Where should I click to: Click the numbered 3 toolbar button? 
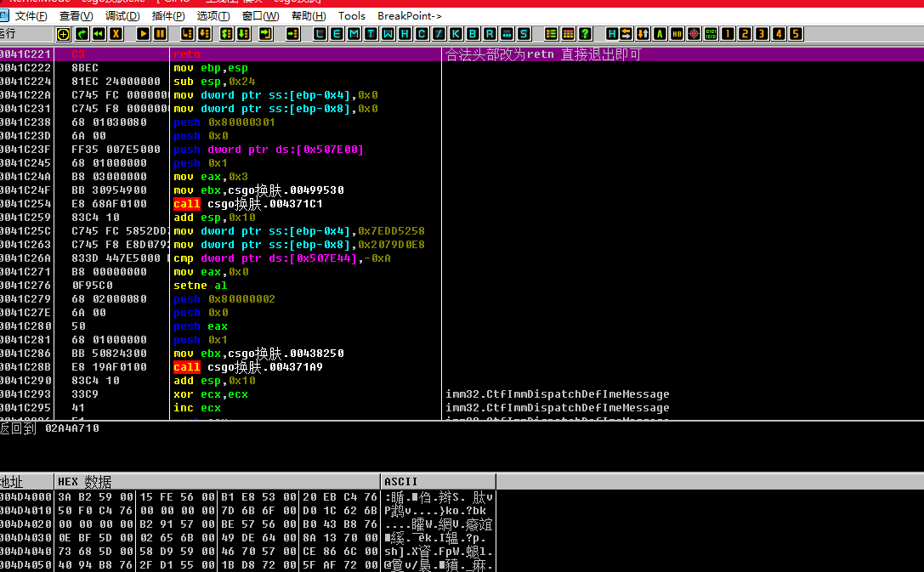762,34
